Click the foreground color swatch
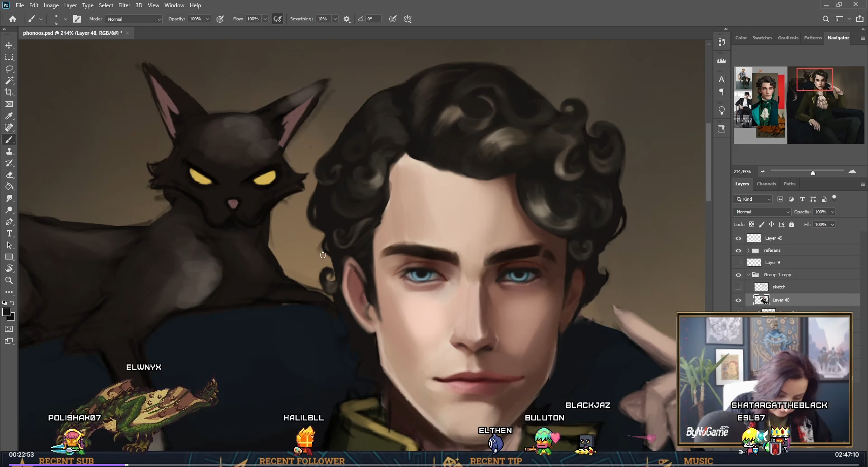868x467 pixels. pyautogui.click(x=6, y=312)
